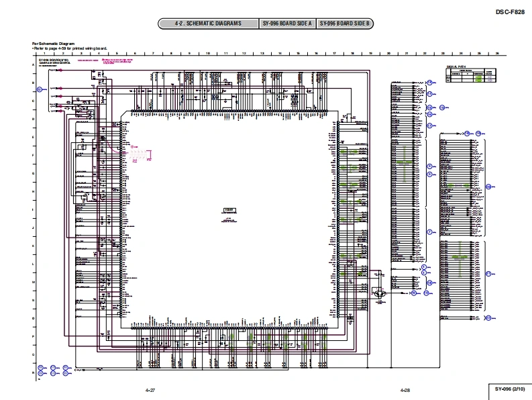Image resolution: width=532 pixels, height=400 pixels.
Task: Click page number 4-27 at bottom
Action: click(150, 390)
